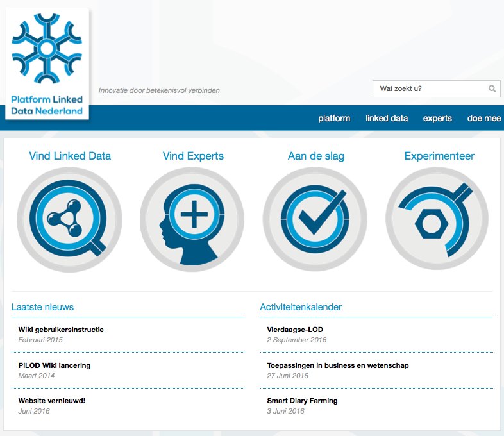This screenshot has width=504, height=436.
Task: Click the 'Februari 2015' date text
Action: coord(40,340)
